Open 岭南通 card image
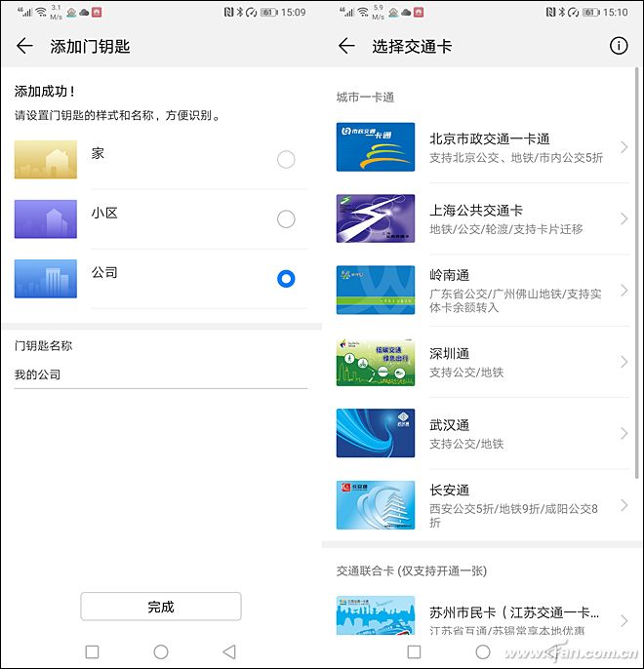 376,291
